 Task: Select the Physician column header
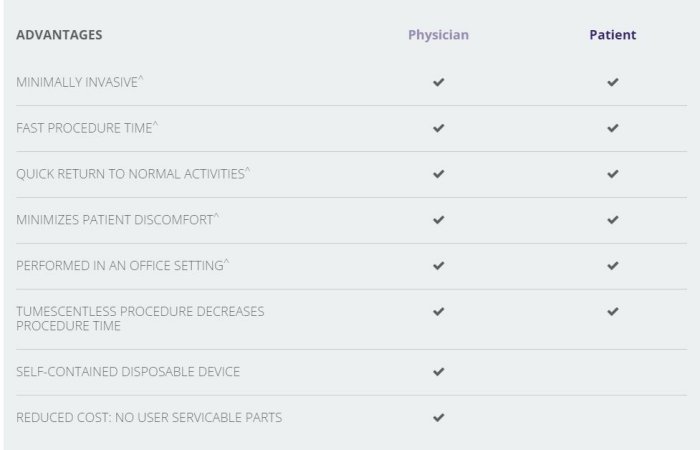pos(438,35)
